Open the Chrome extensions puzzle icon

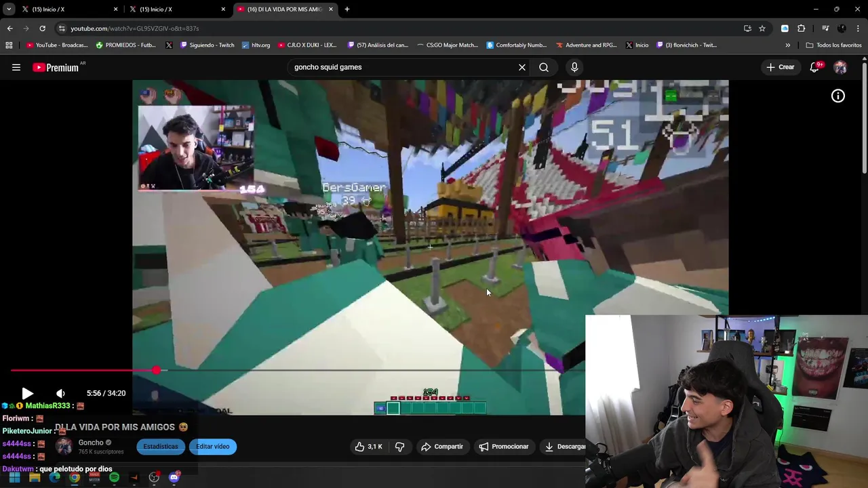click(802, 28)
